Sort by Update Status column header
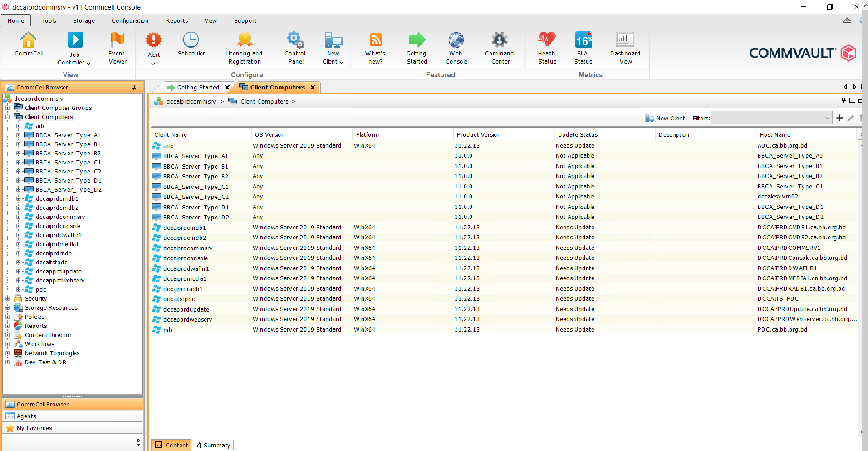The image size is (868, 451). 605,134
